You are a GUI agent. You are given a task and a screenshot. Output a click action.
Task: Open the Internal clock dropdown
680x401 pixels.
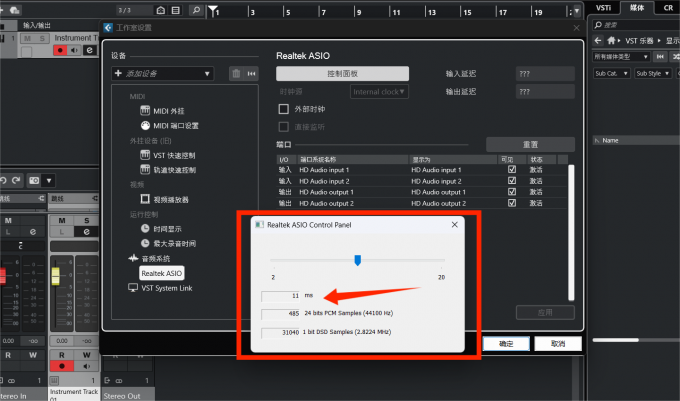[x=379, y=91]
